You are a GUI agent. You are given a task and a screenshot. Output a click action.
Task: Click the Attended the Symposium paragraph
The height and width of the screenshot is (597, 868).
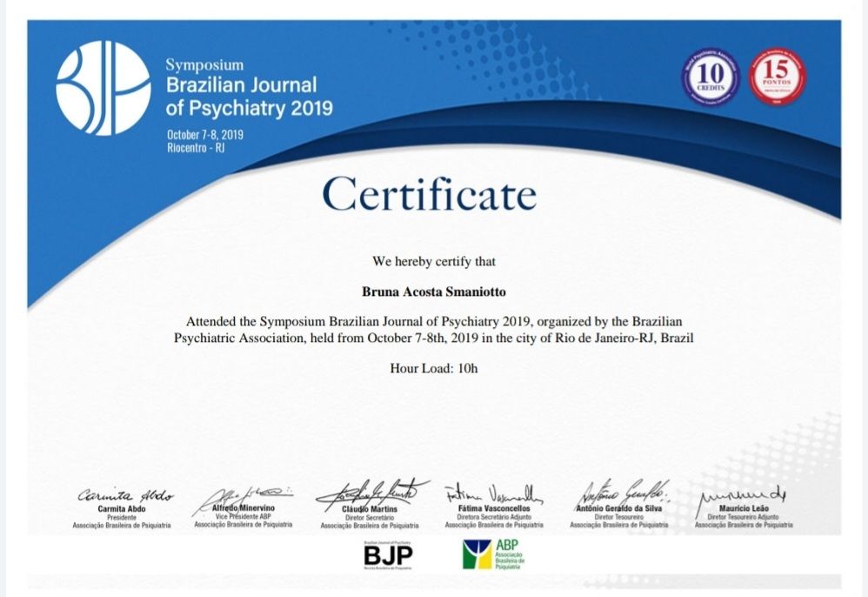pos(434,328)
